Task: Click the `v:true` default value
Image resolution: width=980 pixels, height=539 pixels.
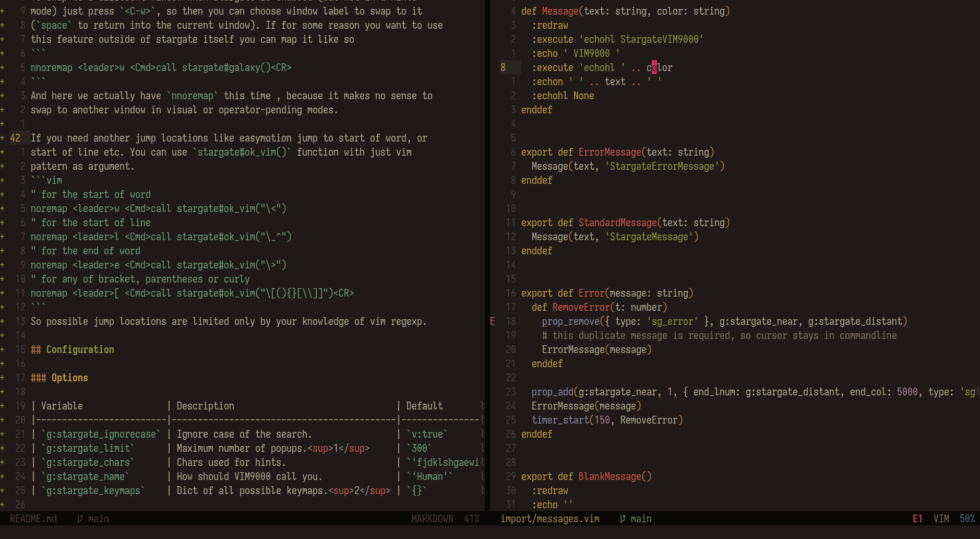Action: [x=427, y=434]
